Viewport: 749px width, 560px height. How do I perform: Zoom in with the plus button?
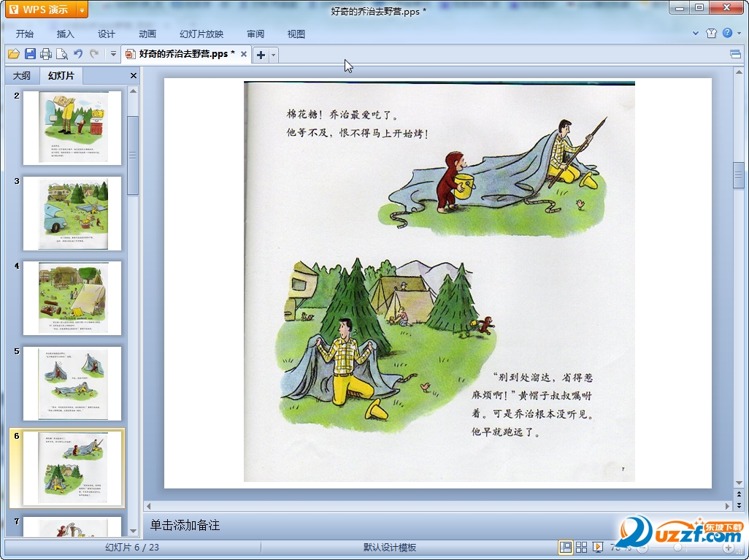[x=728, y=548]
